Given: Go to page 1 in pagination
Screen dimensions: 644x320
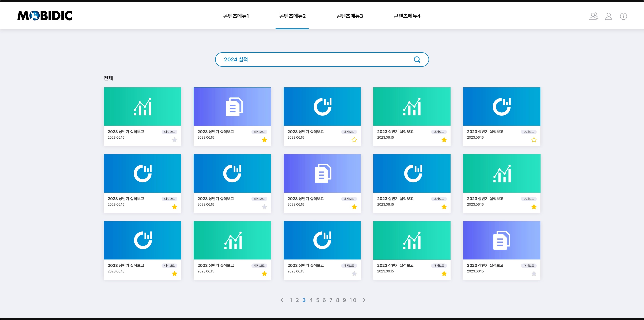Looking at the screenshot, I should coord(291,300).
